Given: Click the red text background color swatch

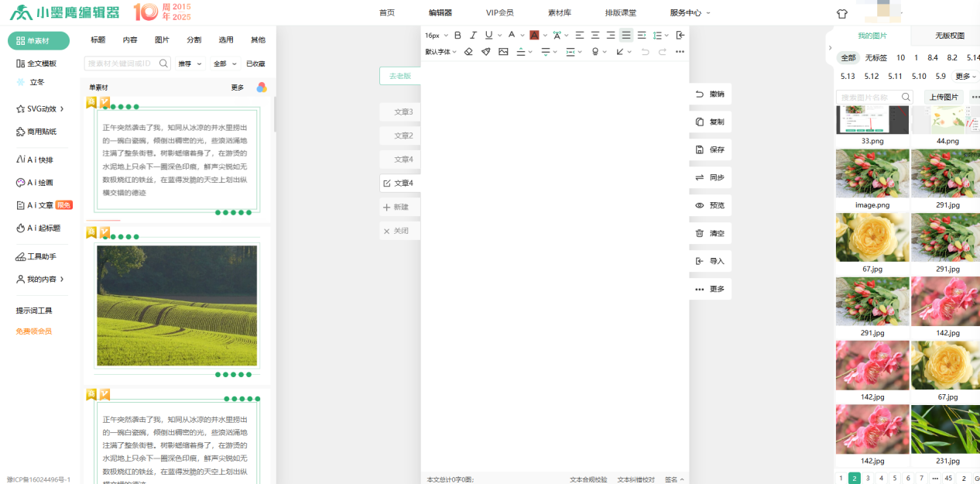Looking at the screenshot, I should [534, 35].
